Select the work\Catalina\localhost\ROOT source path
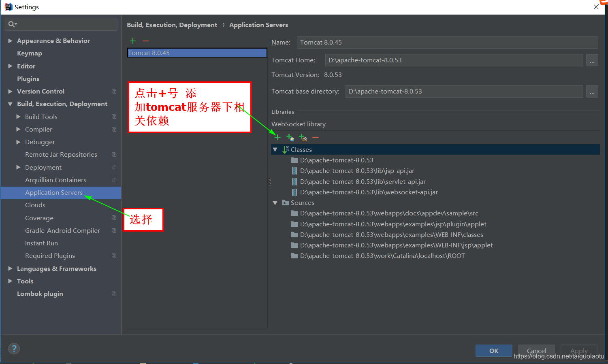608x364 pixels. coord(378,256)
